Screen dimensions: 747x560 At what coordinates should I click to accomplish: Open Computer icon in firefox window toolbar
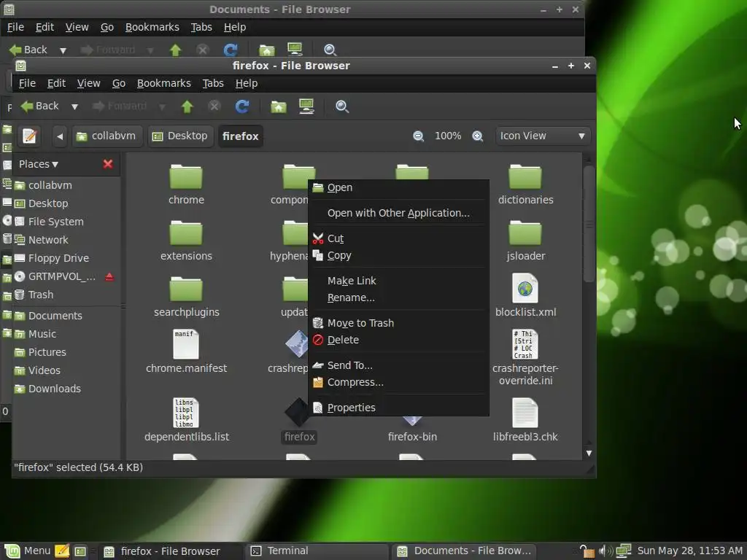(306, 106)
